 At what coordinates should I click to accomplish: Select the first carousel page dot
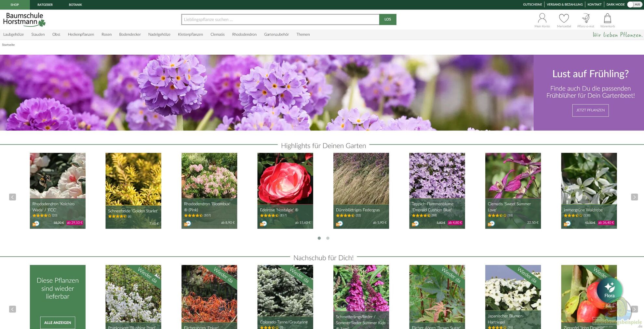(319, 238)
